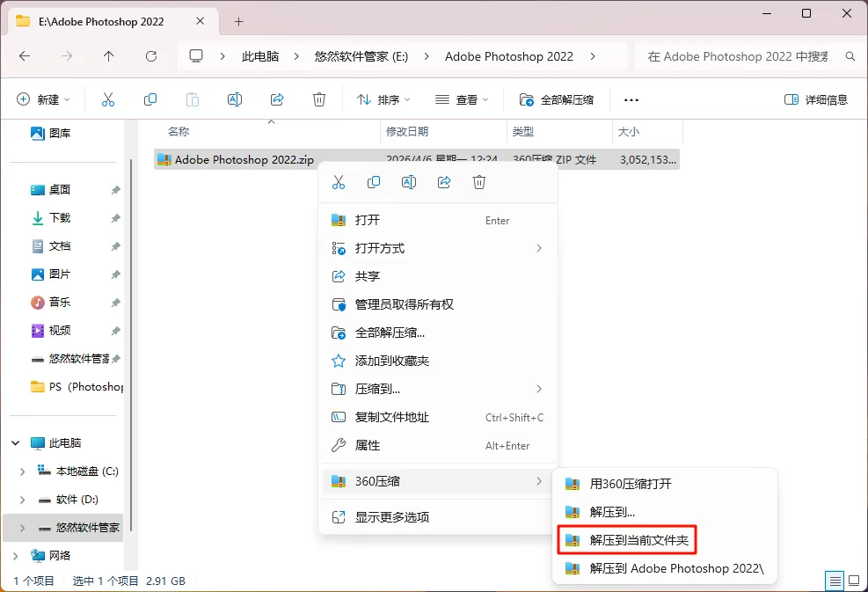The image size is (868, 592).
Task: Click 悠然软件管家 (E:) in address bar
Action: (x=361, y=56)
